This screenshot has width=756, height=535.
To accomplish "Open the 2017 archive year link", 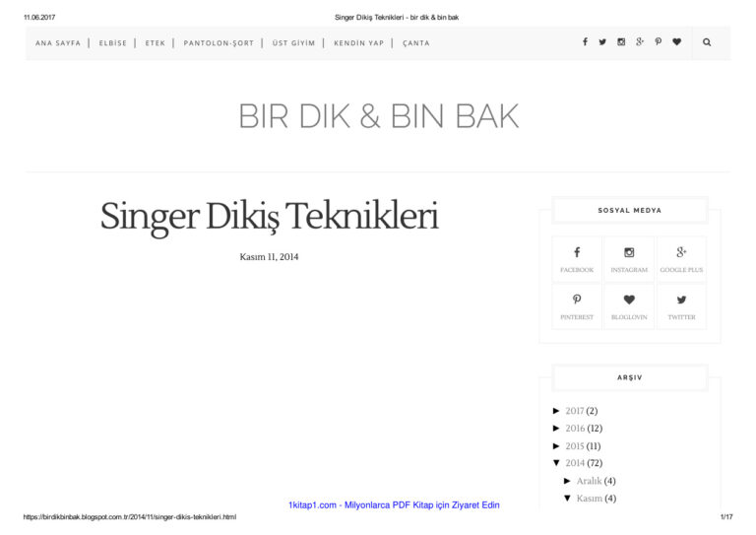I will coord(575,411).
